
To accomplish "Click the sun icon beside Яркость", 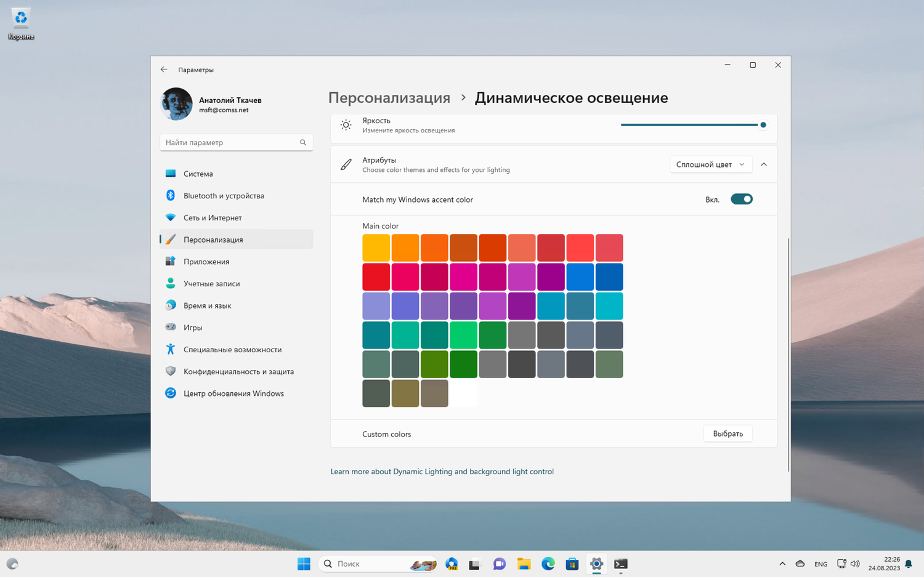I will (x=346, y=125).
